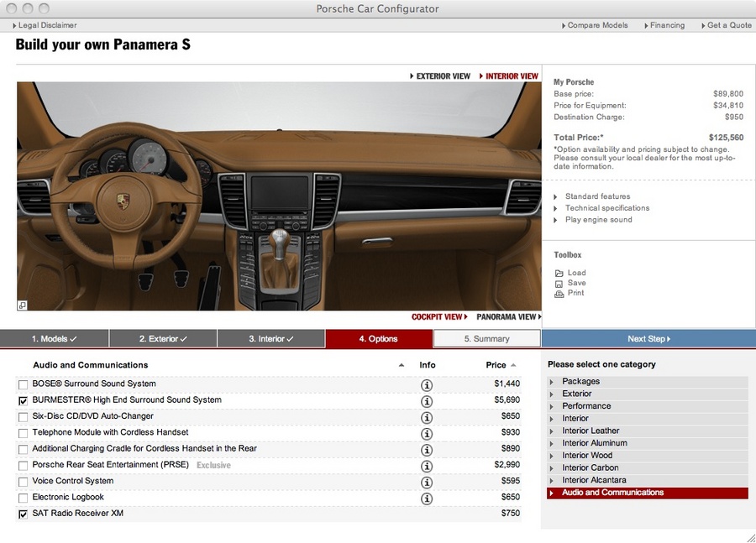Click the Info column header
This screenshot has height=543, width=756.
coord(428,365)
